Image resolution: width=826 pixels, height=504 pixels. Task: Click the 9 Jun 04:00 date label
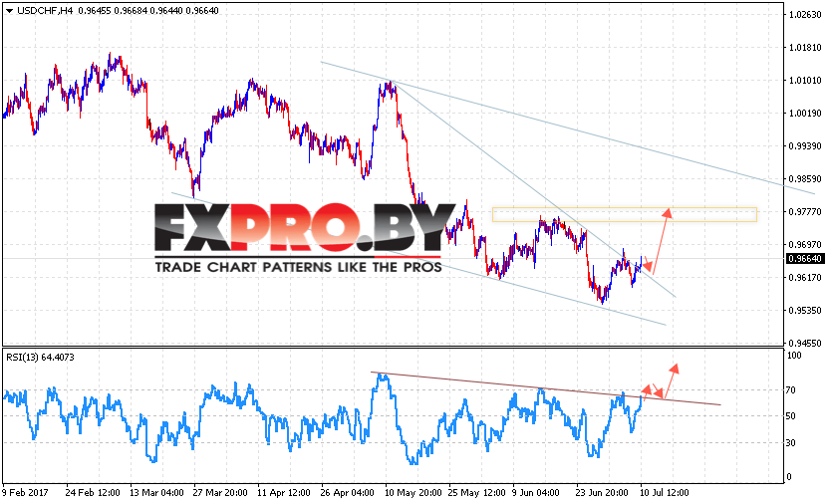pos(536,493)
